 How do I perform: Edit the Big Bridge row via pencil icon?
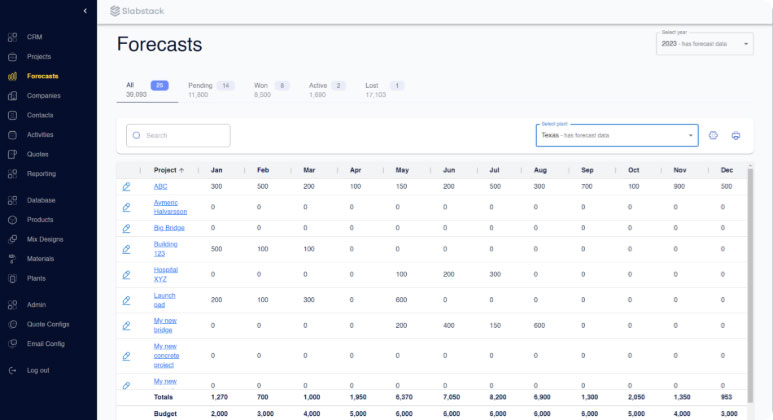126,228
